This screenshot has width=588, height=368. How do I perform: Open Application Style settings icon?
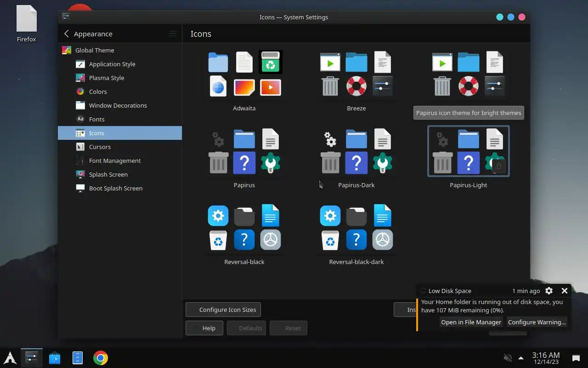80,64
